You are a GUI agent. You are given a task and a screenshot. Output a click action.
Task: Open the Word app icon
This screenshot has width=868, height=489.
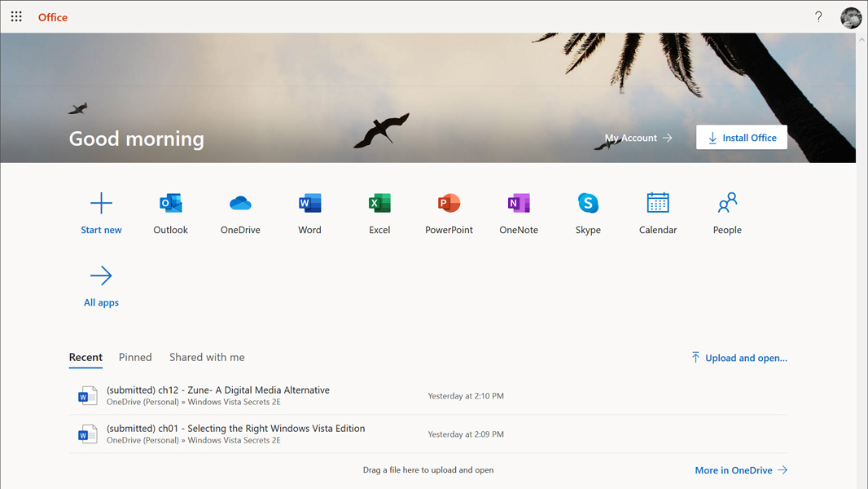pyautogui.click(x=309, y=204)
